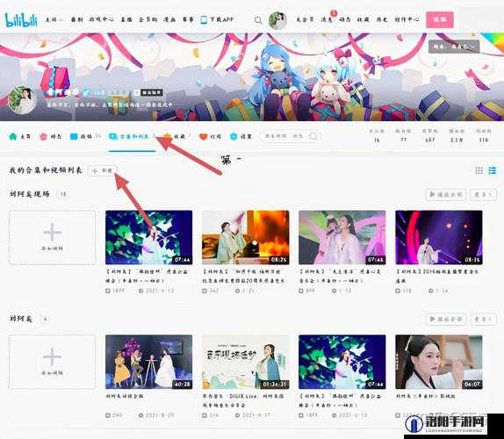Open the user avatar in the top navigation bar
The width and height of the screenshot is (504, 439).
point(277,20)
